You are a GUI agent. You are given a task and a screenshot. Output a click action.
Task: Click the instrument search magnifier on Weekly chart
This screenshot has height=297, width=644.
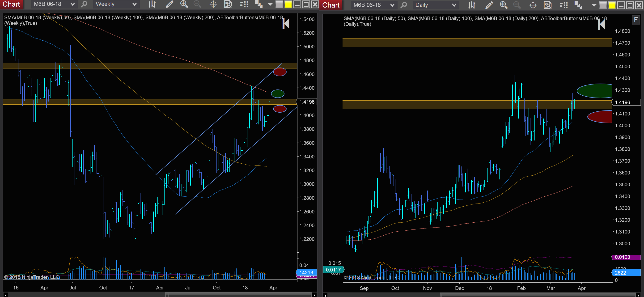85,4
